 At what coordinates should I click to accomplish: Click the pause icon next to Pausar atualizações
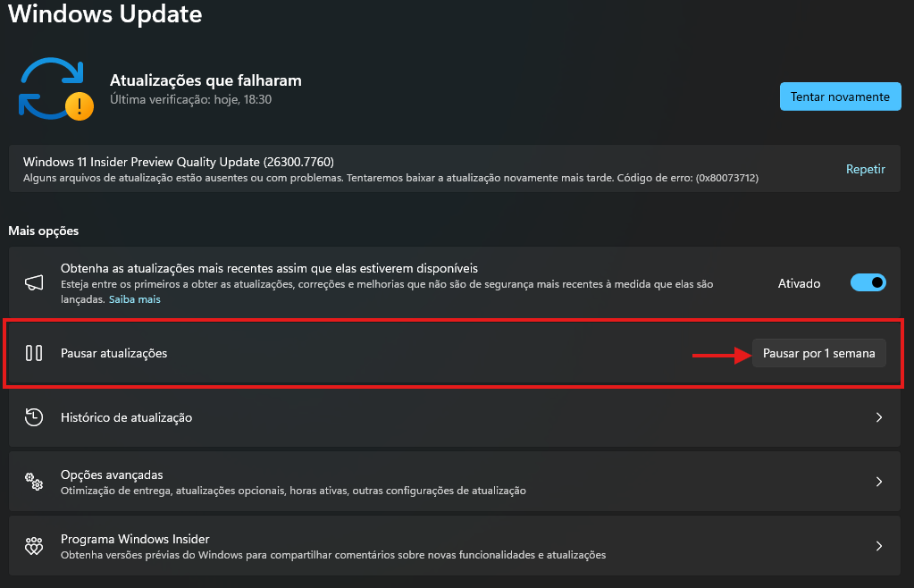click(34, 353)
